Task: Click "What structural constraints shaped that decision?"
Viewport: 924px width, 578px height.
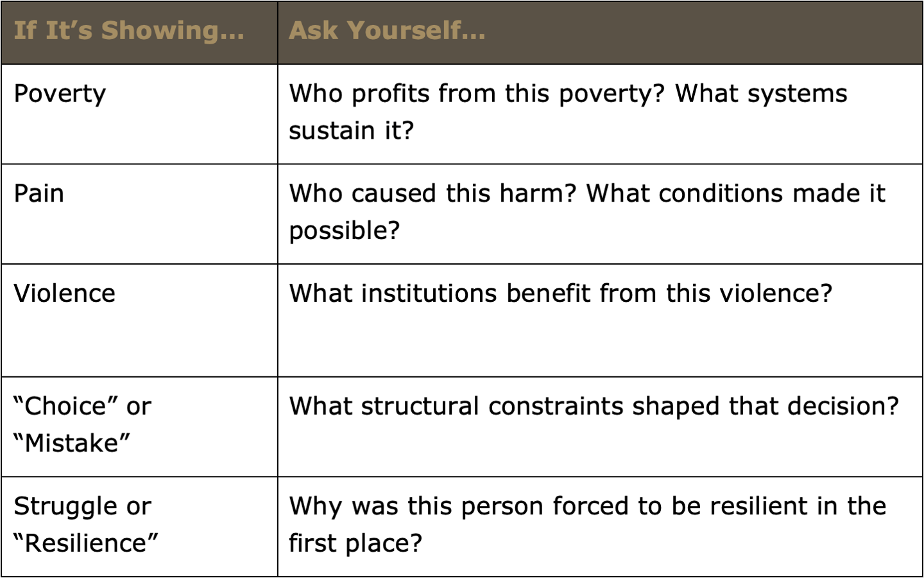Action: point(594,407)
